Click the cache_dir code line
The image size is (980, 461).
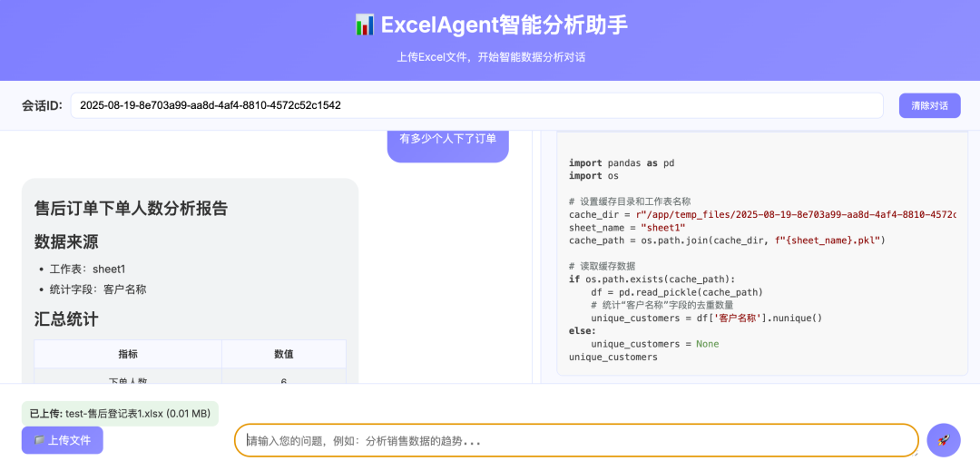(x=762, y=215)
